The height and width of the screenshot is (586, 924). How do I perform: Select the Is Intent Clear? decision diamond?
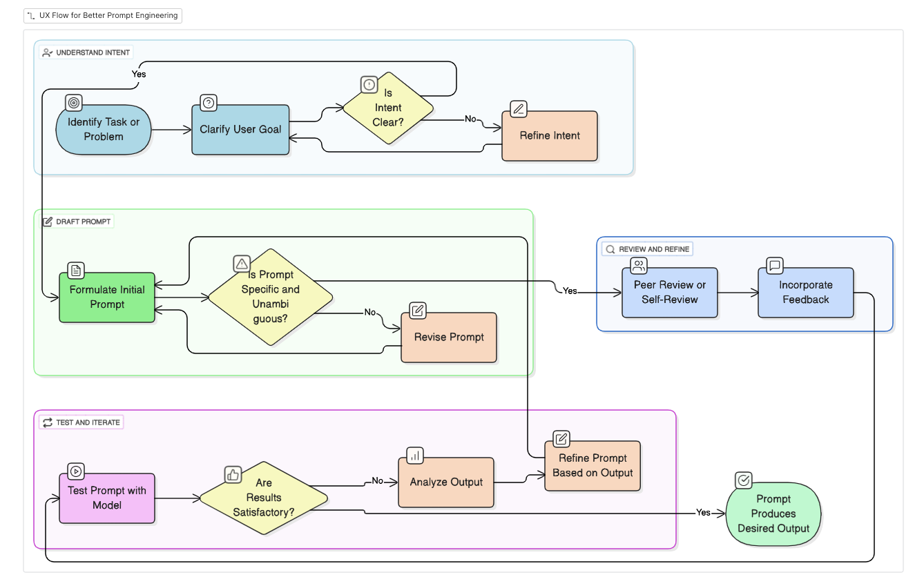[388, 108]
